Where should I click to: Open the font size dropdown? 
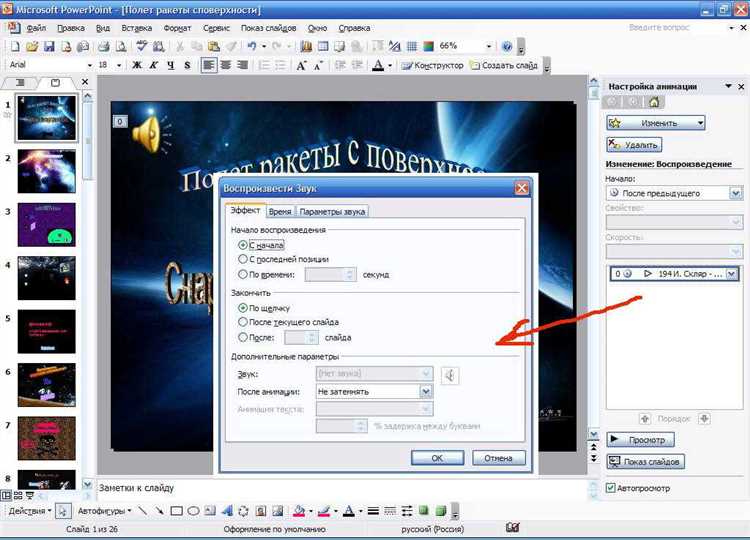[119, 65]
